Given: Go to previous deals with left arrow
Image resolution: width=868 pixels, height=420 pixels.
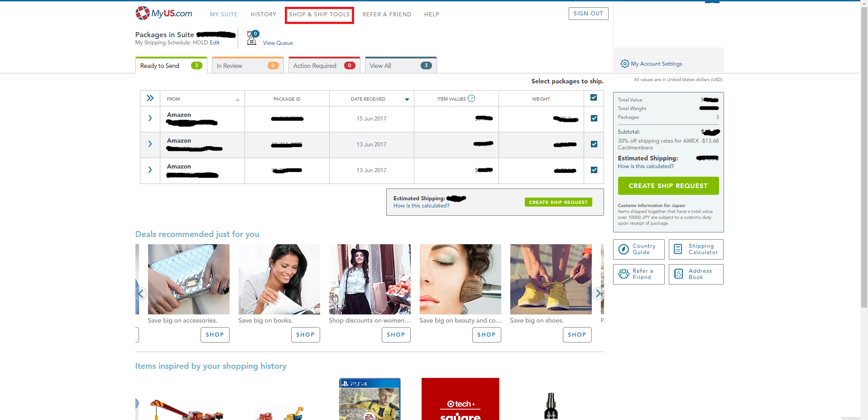Looking at the screenshot, I should (141, 294).
